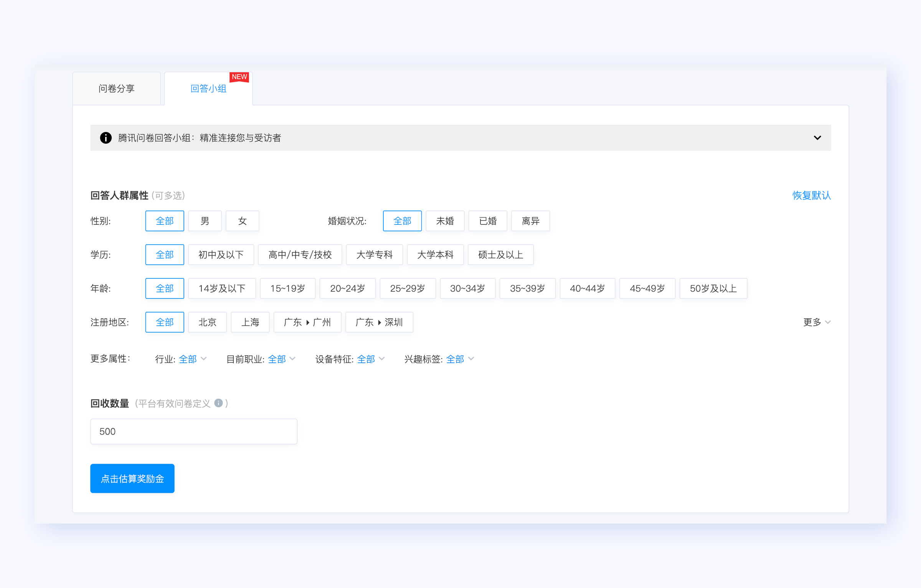Image resolution: width=921 pixels, height=588 pixels.
Task: Select 50岁及以上 age option
Action: [713, 288]
